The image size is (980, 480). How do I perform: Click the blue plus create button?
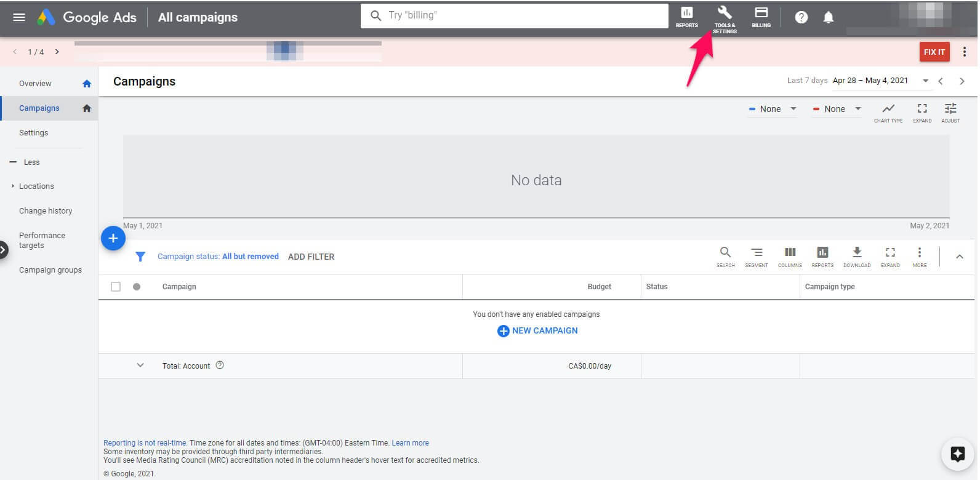click(113, 238)
